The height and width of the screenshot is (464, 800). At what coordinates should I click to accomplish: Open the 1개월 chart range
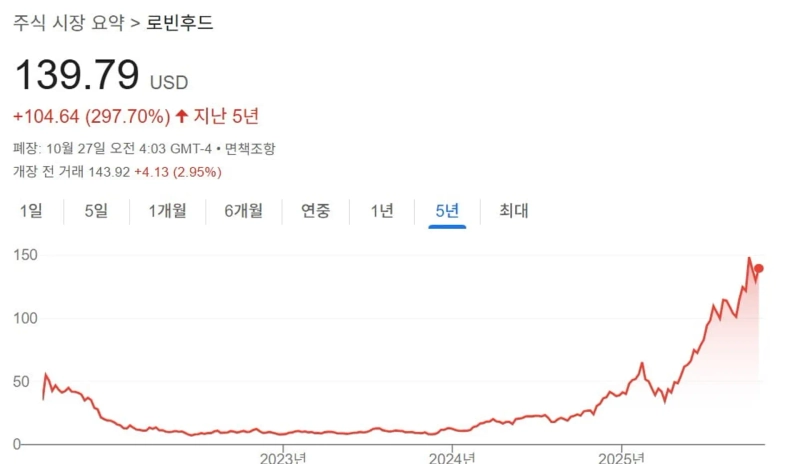(169, 211)
